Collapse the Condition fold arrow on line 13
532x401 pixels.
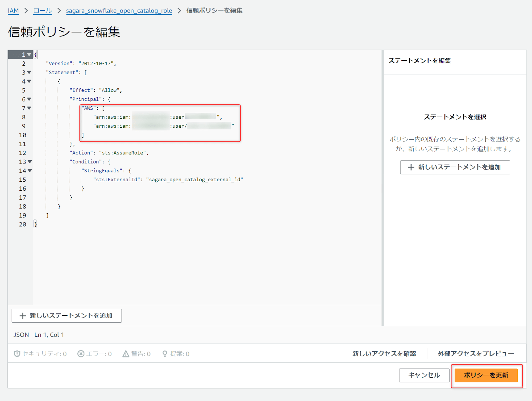[x=30, y=162]
